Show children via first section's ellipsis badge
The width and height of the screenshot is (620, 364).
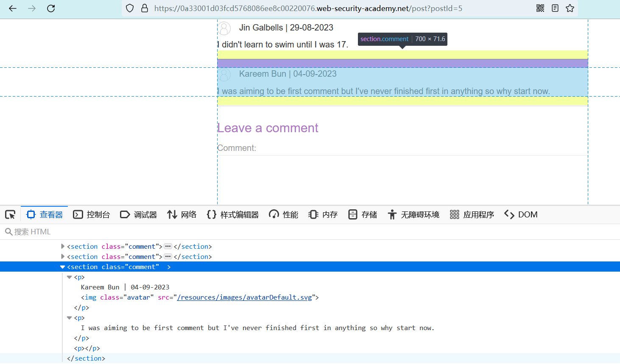click(168, 246)
